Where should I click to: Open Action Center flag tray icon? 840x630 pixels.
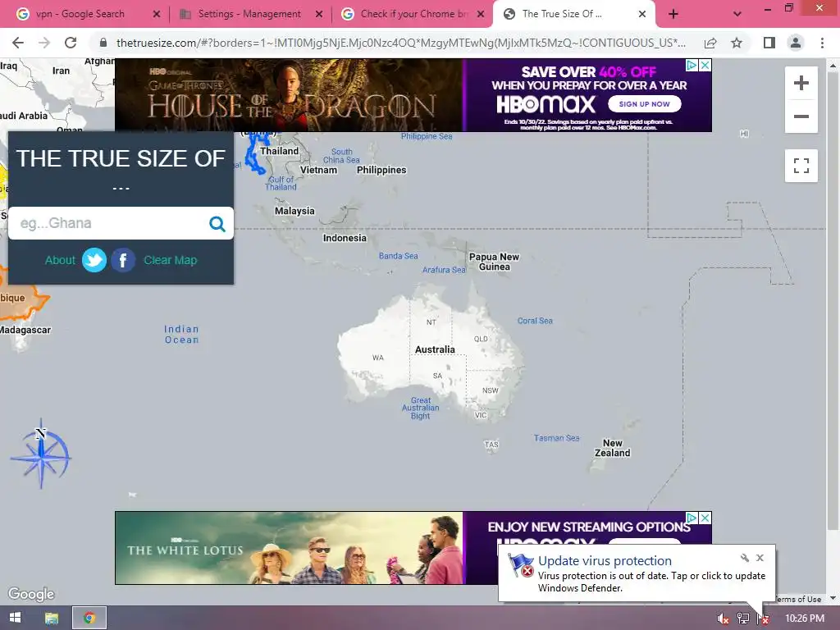[763, 619]
